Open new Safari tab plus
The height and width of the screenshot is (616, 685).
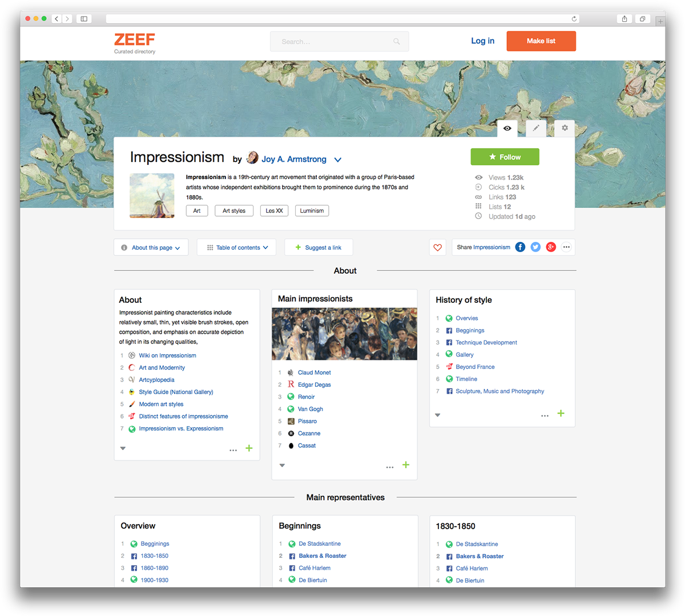[660, 21]
